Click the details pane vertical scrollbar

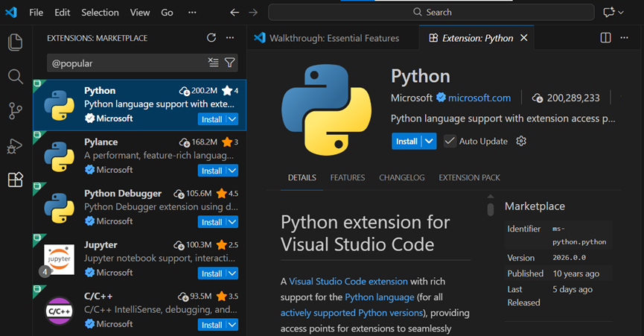(490, 208)
